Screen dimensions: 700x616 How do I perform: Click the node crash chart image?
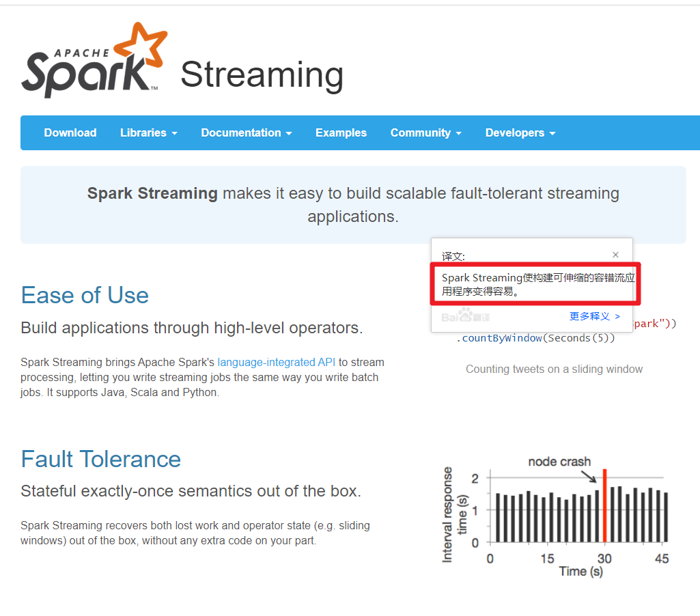[x=555, y=516]
